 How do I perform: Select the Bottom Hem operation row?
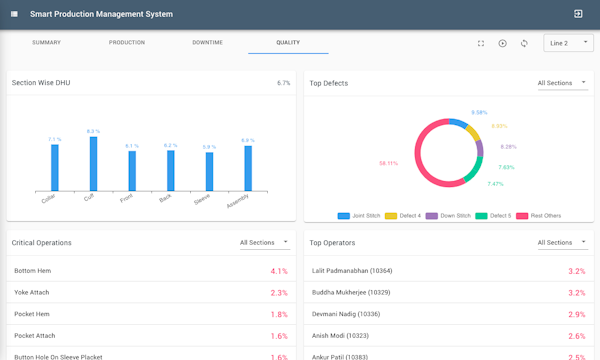pos(151,271)
